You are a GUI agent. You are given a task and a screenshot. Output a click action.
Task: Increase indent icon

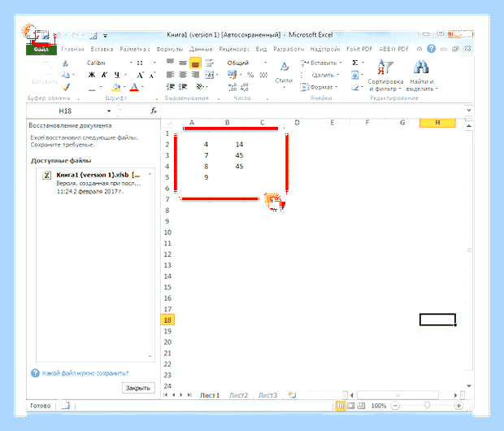pyautogui.click(x=183, y=87)
